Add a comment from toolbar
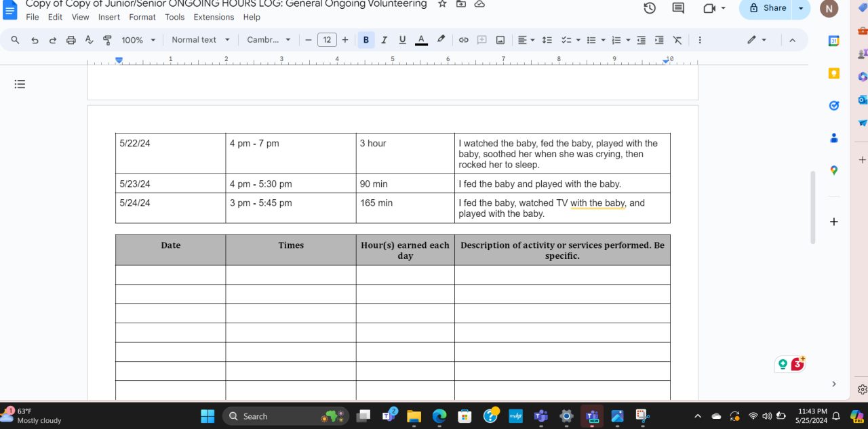 pyautogui.click(x=482, y=40)
